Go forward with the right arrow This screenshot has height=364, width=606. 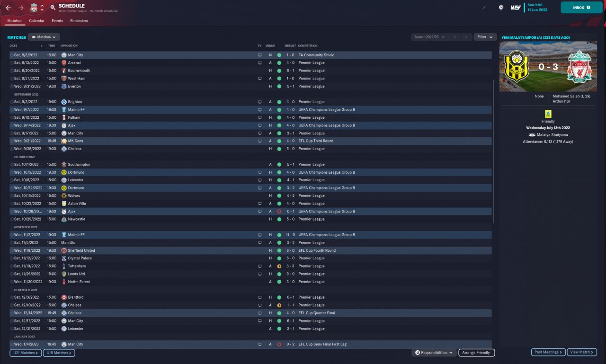click(x=20, y=8)
